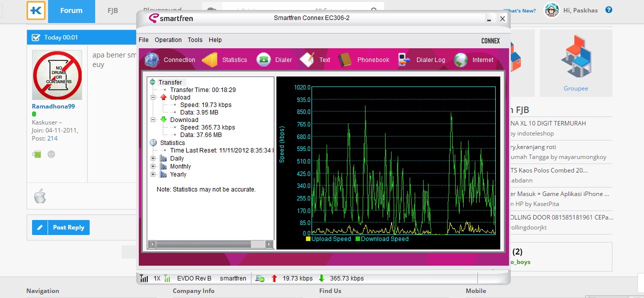Viewport: 644px width, 298px height.
Task: Click the green Download Speed legend swatch
Action: (x=358, y=239)
